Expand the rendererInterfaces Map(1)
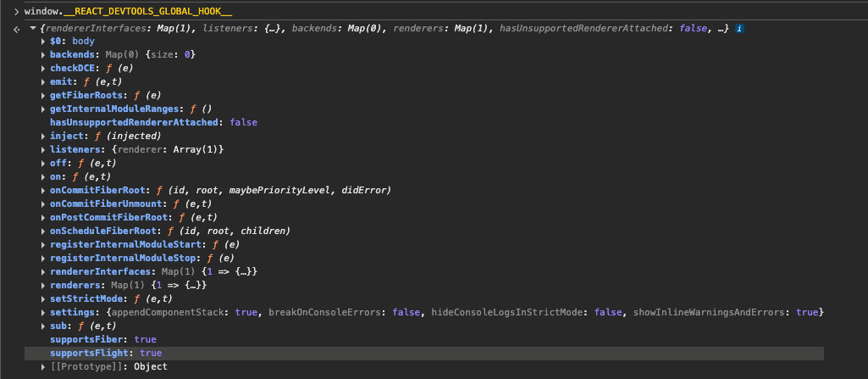The height and width of the screenshot is (379, 868). 43,271
